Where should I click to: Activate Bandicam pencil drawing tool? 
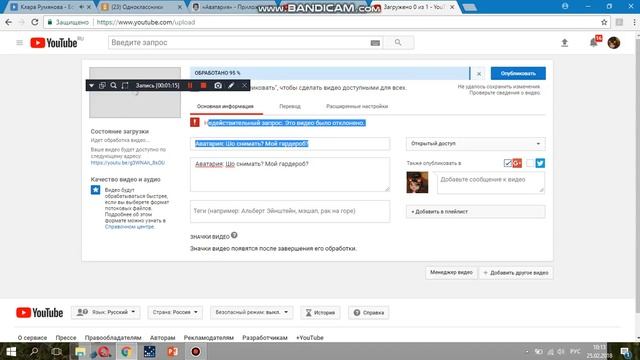pyautogui.click(x=231, y=85)
